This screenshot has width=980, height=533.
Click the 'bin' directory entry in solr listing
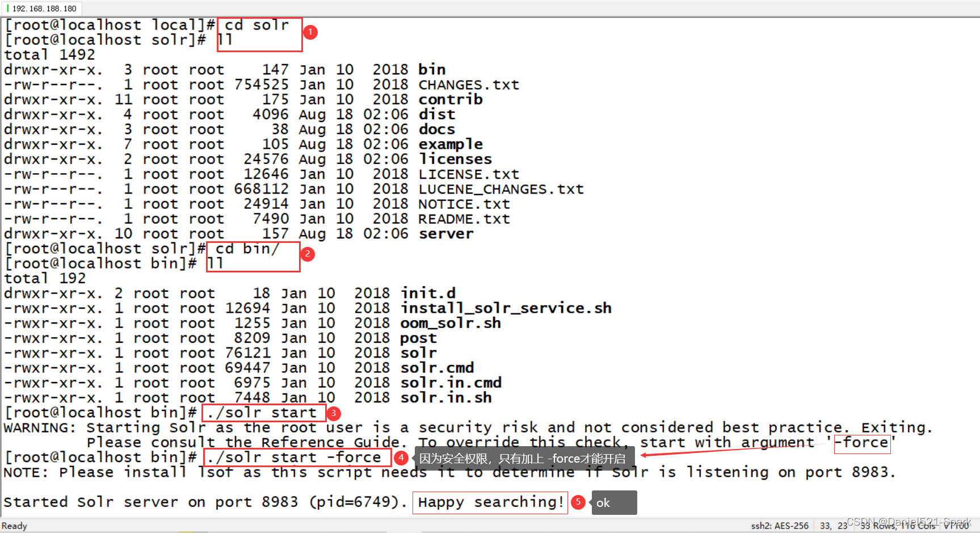tap(432, 70)
